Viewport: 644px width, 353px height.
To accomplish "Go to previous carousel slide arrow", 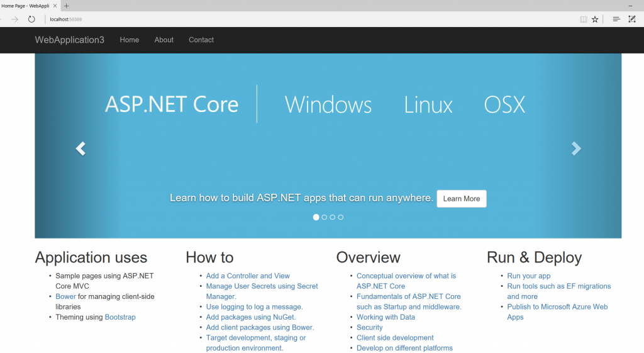I will click(80, 148).
